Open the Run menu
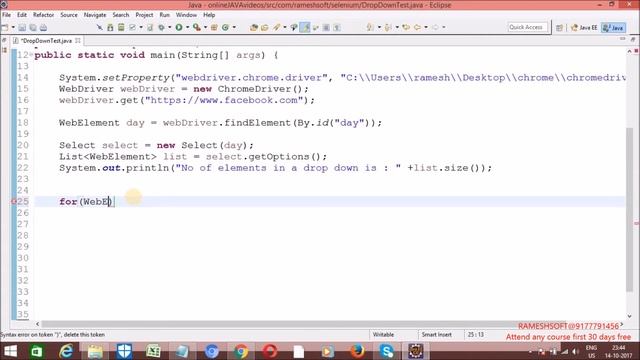 pos(164,15)
